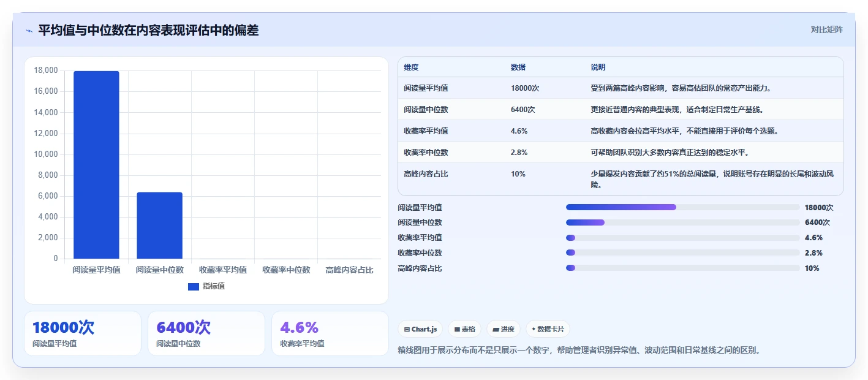Click the 阅读量中位数 bar in the chart
The width and height of the screenshot is (868, 380).
(159, 226)
